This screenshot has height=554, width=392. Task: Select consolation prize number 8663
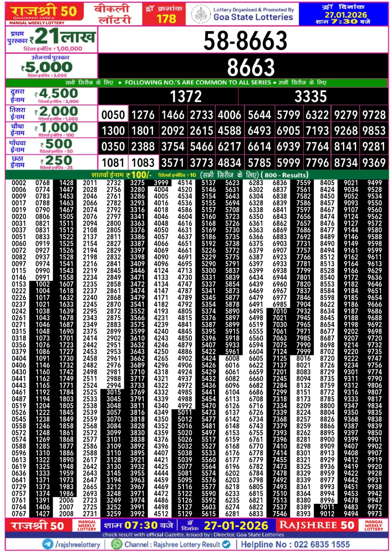pos(251,67)
